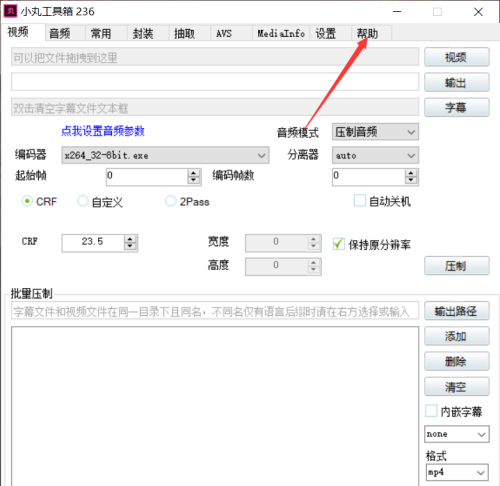
Task: Click the 小丸工具箱 app icon in the title bar
Action: pos(10,11)
